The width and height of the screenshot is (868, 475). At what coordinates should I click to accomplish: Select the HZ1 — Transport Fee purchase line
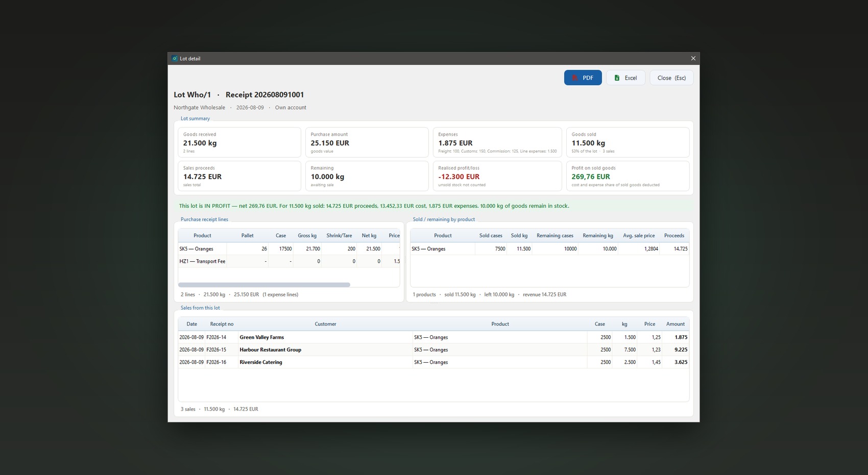(289, 261)
